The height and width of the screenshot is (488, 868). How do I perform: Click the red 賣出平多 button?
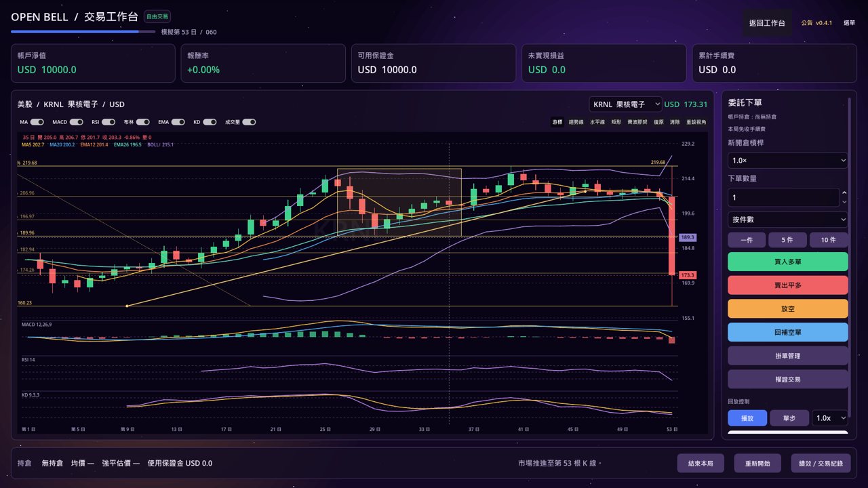(788, 285)
